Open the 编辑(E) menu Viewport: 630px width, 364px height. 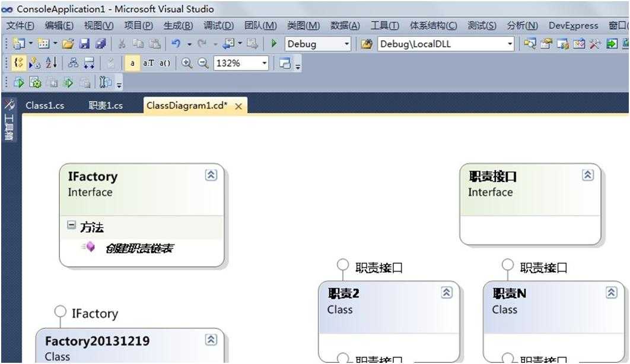pyautogui.click(x=59, y=25)
